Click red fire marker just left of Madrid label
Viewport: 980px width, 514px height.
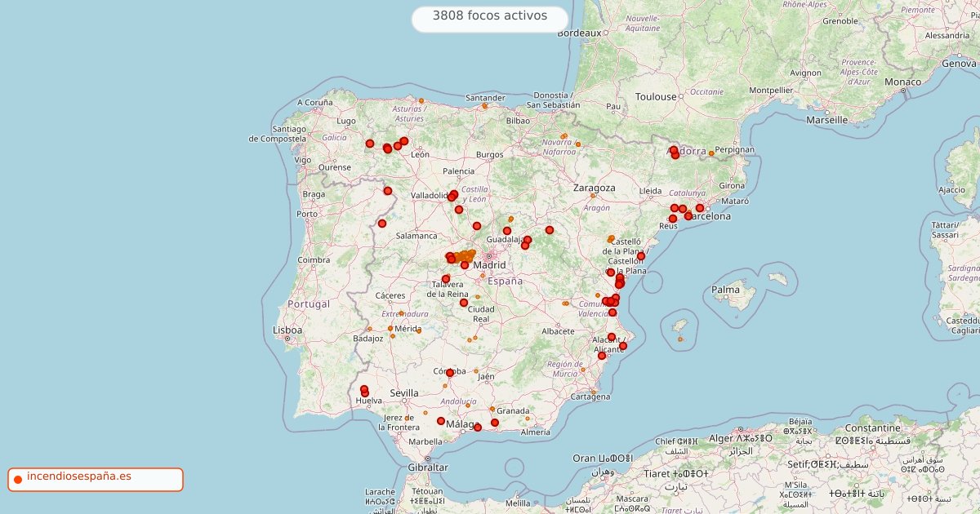pyautogui.click(x=465, y=265)
